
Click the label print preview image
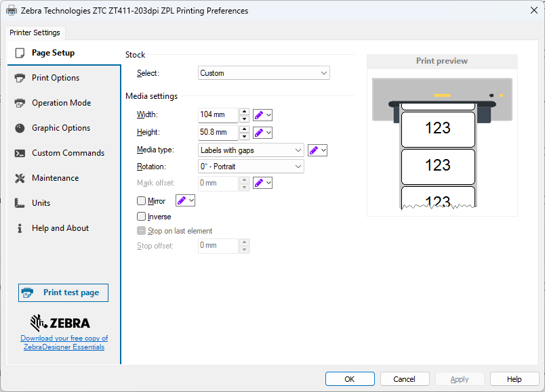click(442, 144)
